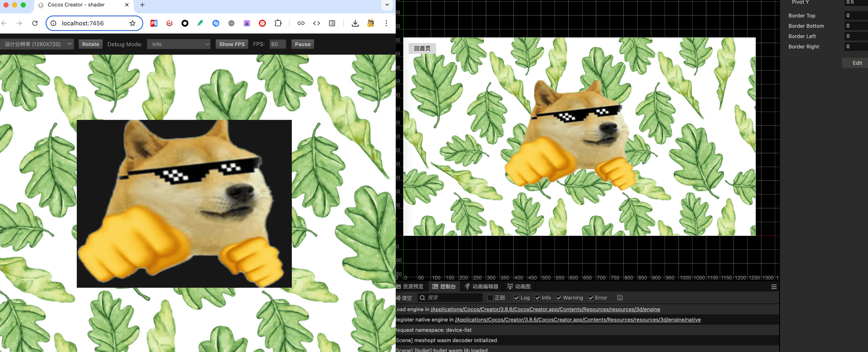Bookmark page with the star icon
This screenshot has width=868, height=352.
click(132, 23)
